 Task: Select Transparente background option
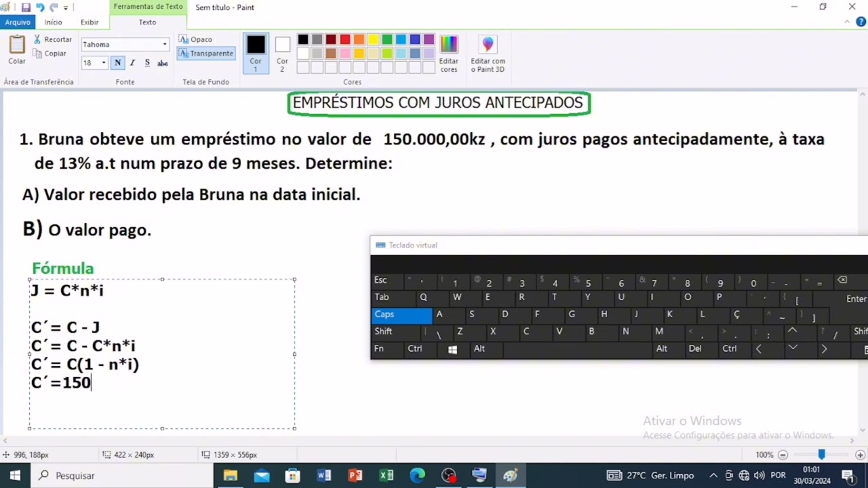206,54
